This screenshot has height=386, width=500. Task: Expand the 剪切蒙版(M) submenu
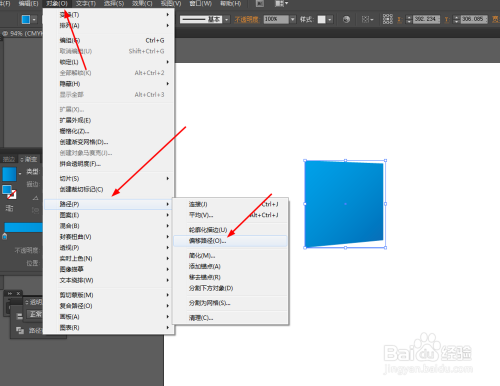[x=109, y=295]
